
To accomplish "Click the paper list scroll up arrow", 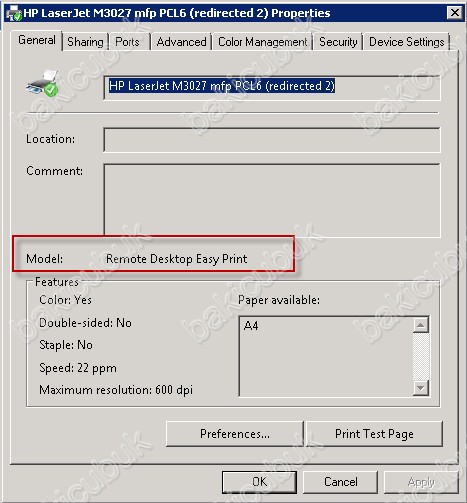I will [421, 325].
